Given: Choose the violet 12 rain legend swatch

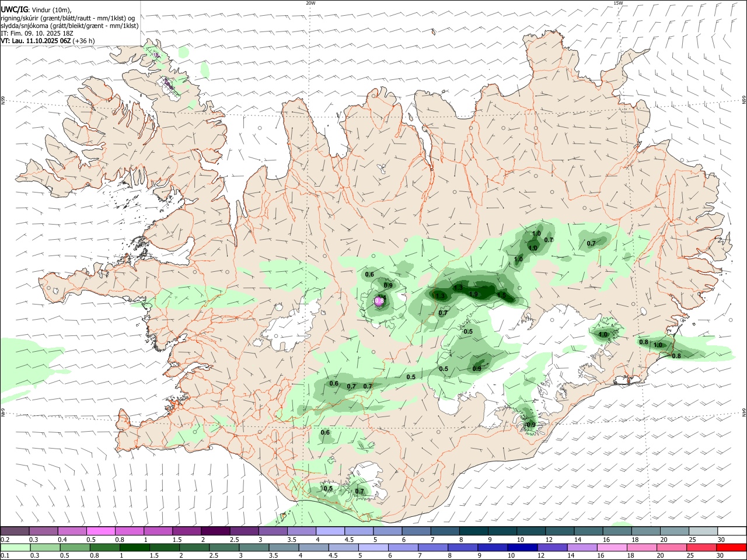Looking at the screenshot, I should point(553,547).
